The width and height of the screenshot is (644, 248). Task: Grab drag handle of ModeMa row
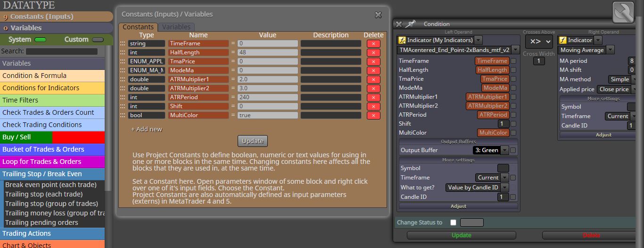[x=123, y=70]
